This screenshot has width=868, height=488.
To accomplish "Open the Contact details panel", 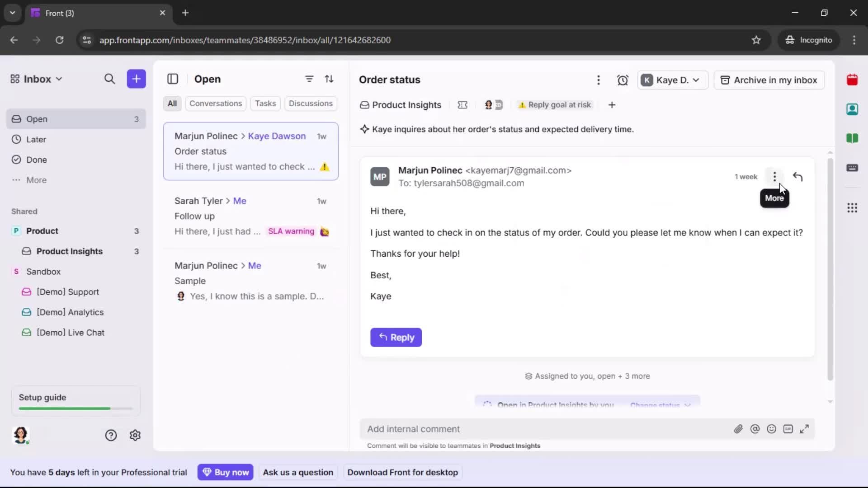I will click(x=853, y=109).
